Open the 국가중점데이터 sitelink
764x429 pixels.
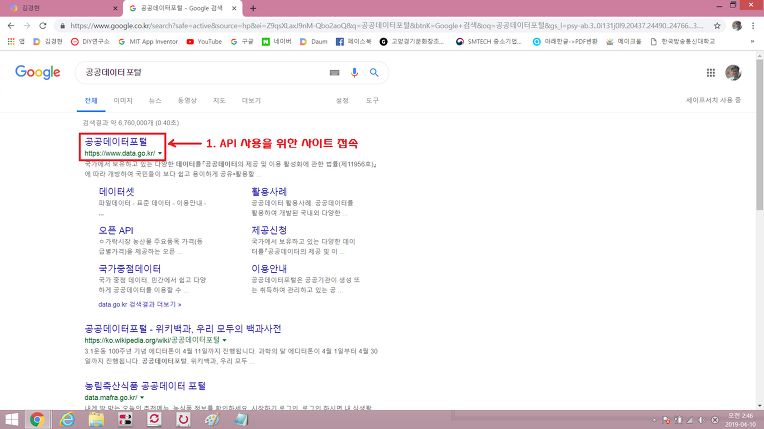tap(130, 269)
